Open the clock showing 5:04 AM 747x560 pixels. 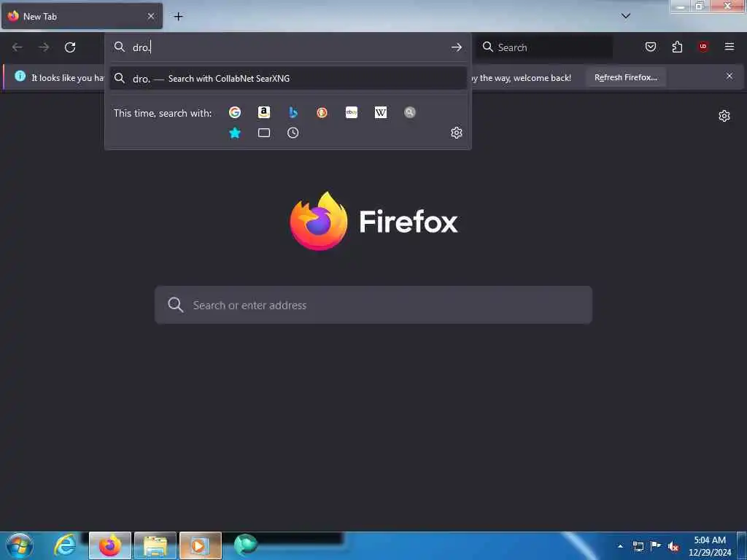click(x=710, y=546)
